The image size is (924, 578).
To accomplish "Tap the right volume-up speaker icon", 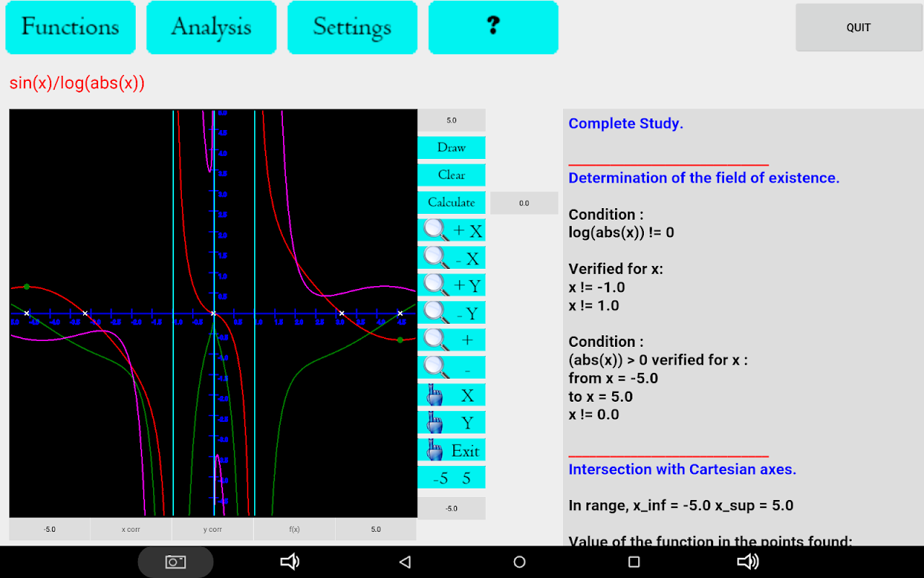I will (x=748, y=561).
